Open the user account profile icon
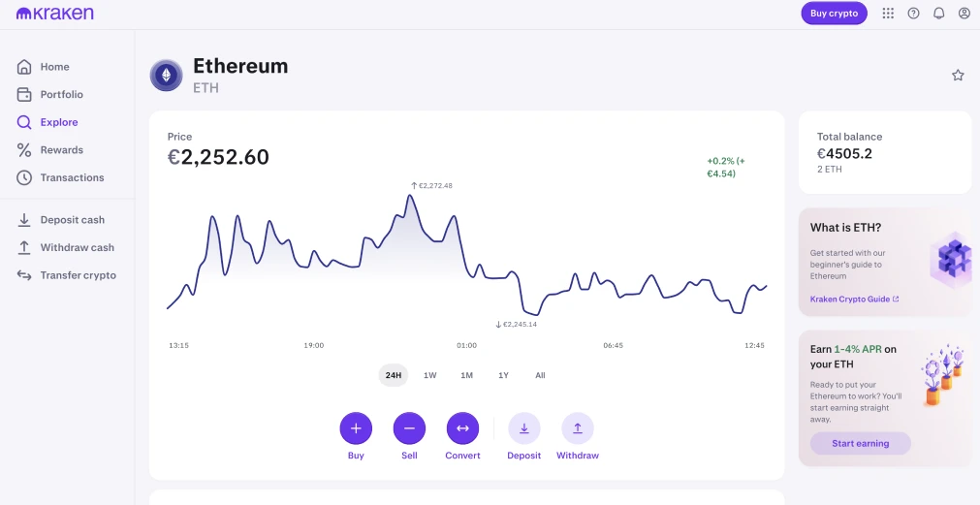The image size is (980, 505). [x=964, y=14]
